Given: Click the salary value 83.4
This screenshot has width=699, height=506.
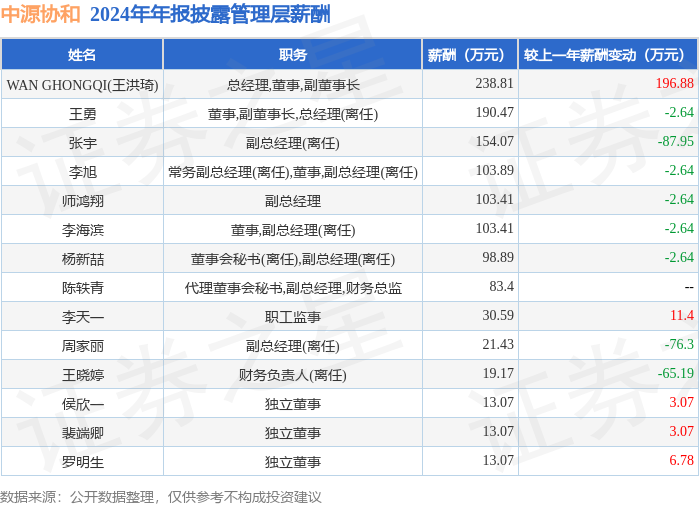Looking at the screenshot, I should pyautogui.click(x=502, y=286).
